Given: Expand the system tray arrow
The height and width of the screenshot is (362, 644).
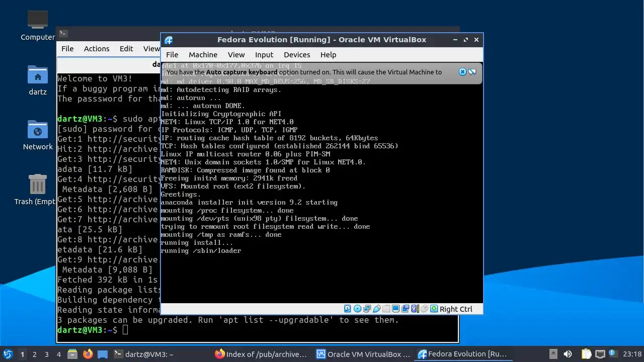Looking at the screenshot, I should point(553,353).
